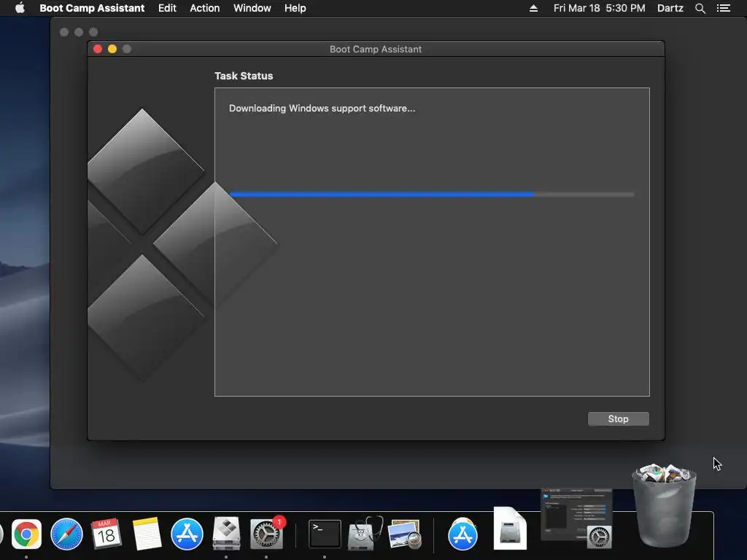
Task: Open the App Store icon beside Notes
Action: (x=187, y=534)
